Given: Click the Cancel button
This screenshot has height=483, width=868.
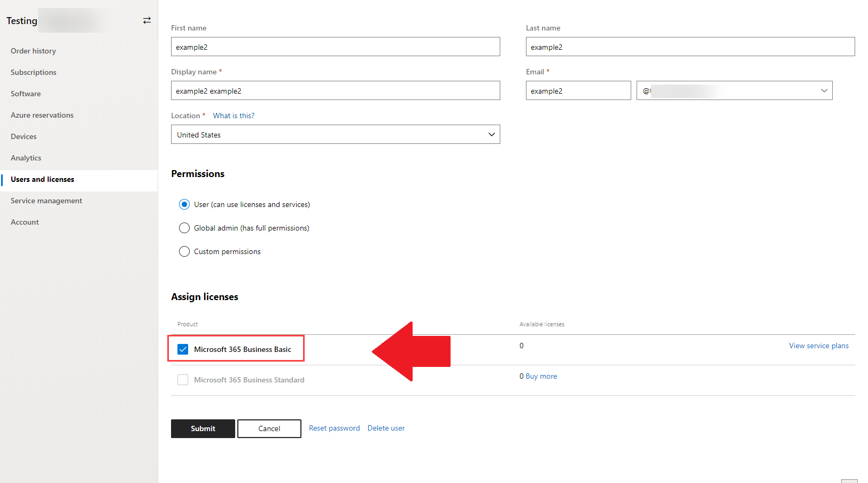Looking at the screenshot, I should 269,428.
